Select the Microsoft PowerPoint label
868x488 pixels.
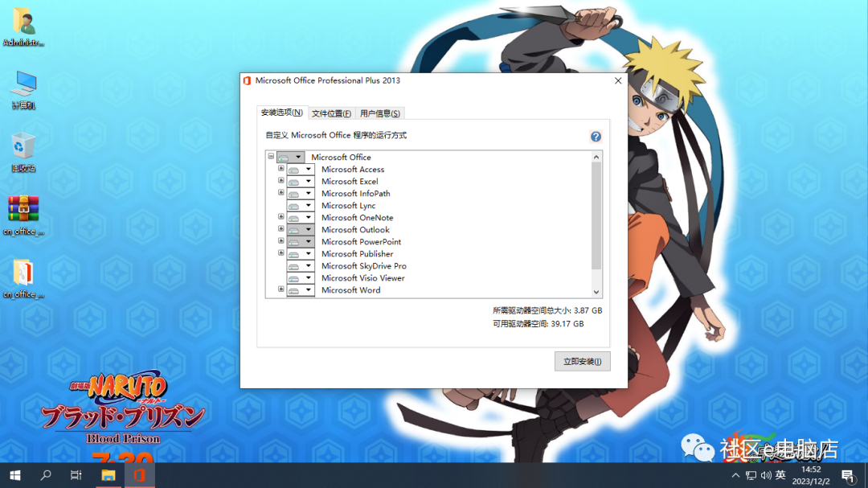(362, 242)
